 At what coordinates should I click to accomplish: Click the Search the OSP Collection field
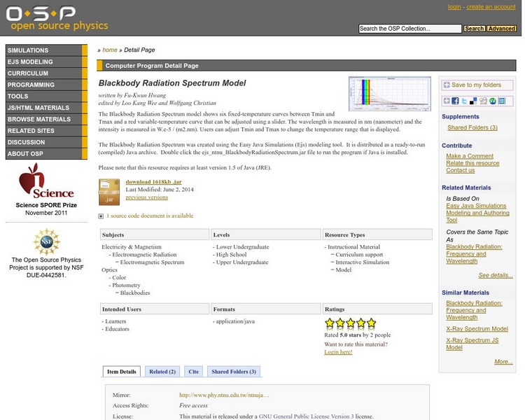[x=409, y=29]
